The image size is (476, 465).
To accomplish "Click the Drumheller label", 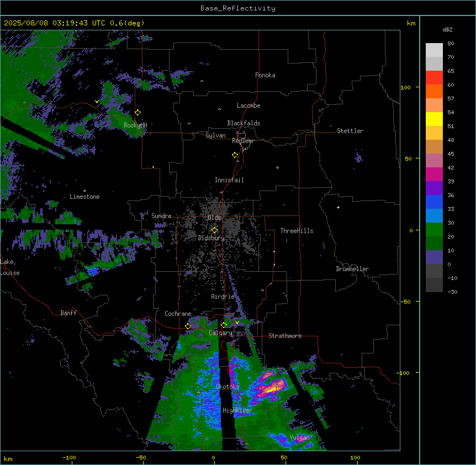I will (x=352, y=269).
